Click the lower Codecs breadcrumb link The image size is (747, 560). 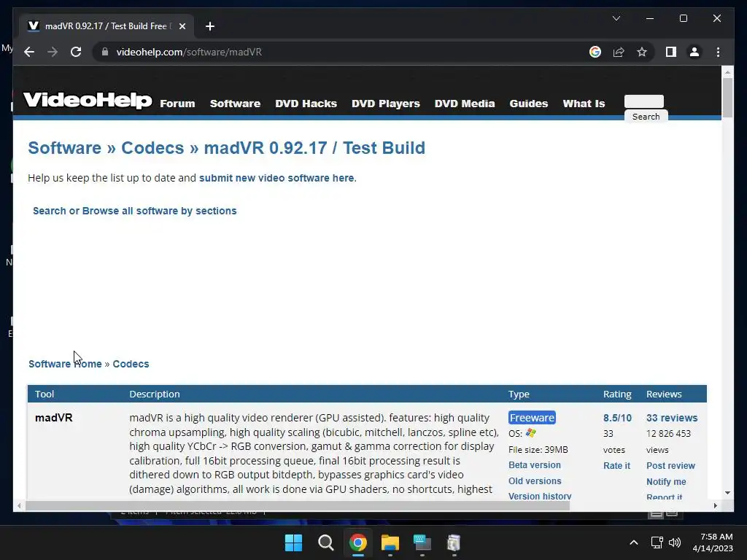(x=131, y=364)
